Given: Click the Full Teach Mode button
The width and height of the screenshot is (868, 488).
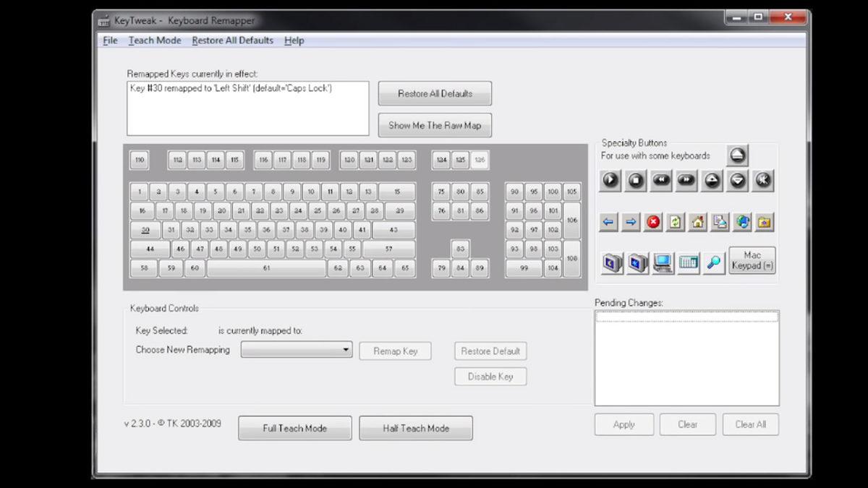Looking at the screenshot, I should [x=294, y=428].
